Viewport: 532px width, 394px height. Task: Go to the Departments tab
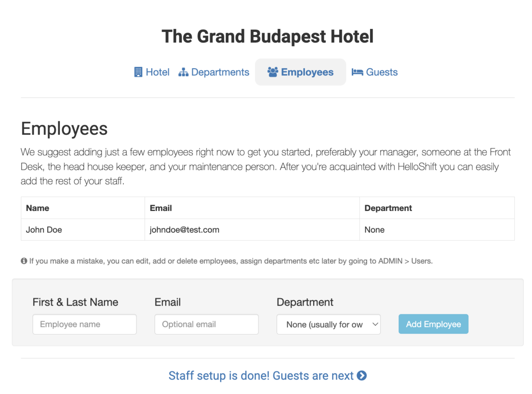click(214, 72)
